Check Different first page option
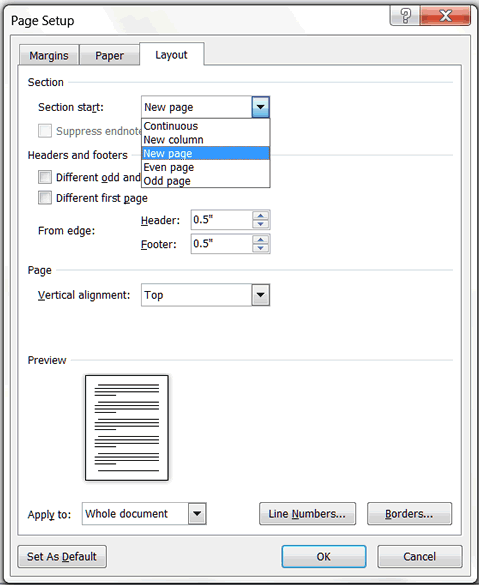 click(45, 197)
